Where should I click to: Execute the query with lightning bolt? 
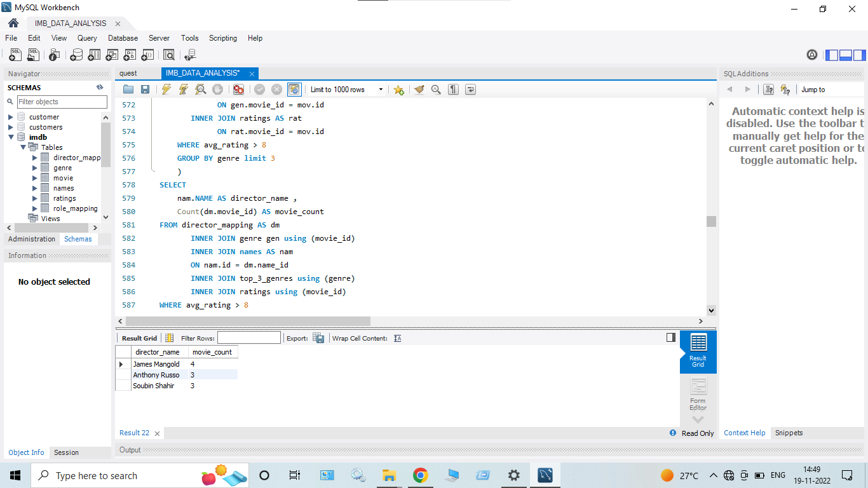pos(166,90)
